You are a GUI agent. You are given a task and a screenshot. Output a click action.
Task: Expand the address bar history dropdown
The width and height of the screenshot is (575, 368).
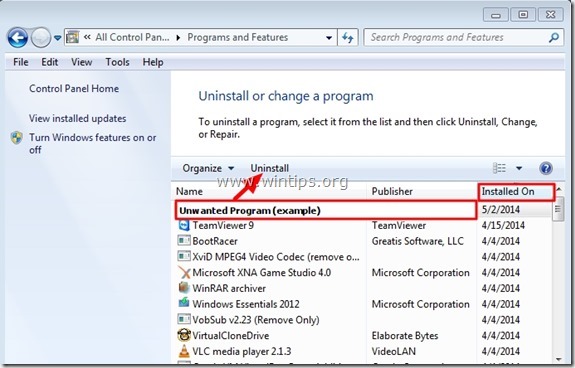click(329, 38)
